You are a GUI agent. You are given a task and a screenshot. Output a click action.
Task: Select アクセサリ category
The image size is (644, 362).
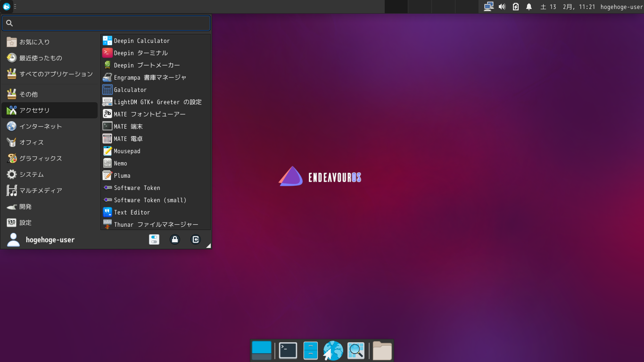[x=50, y=110]
